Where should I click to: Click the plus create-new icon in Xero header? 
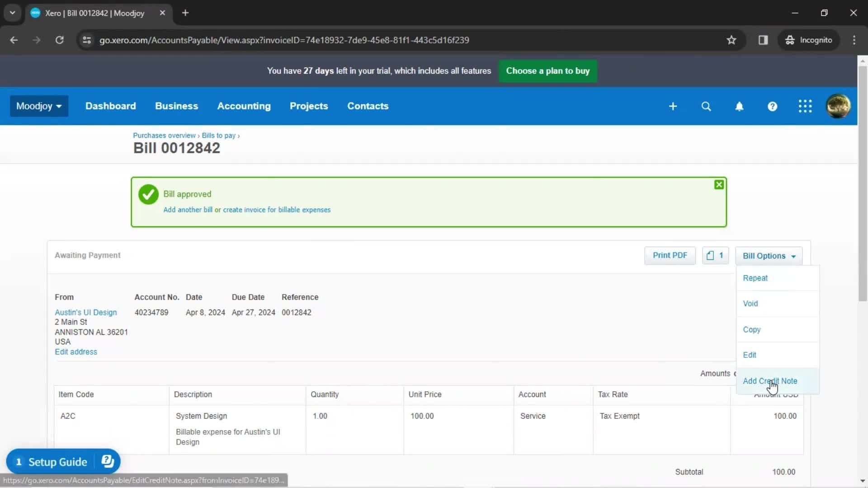[x=673, y=106]
